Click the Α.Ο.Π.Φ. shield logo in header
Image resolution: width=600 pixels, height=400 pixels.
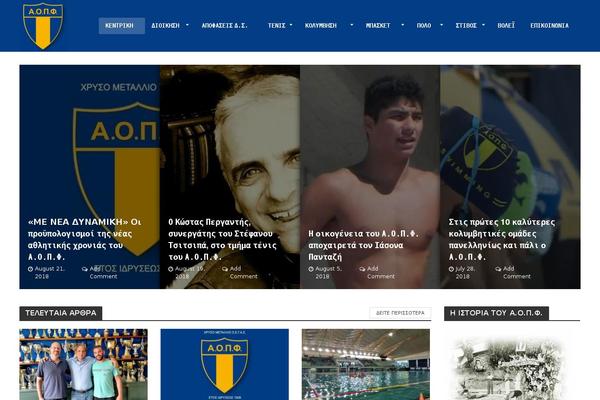43,26
